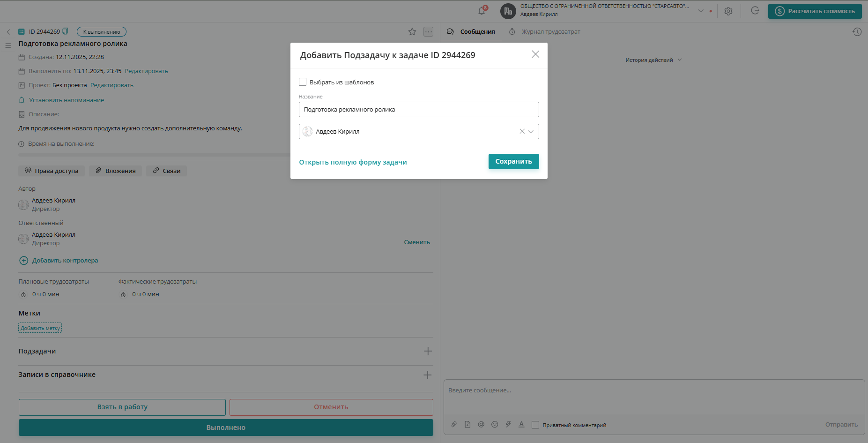Click the plus circle next to Добавить контролера
The width and height of the screenshot is (868, 443).
[x=23, y=261]
